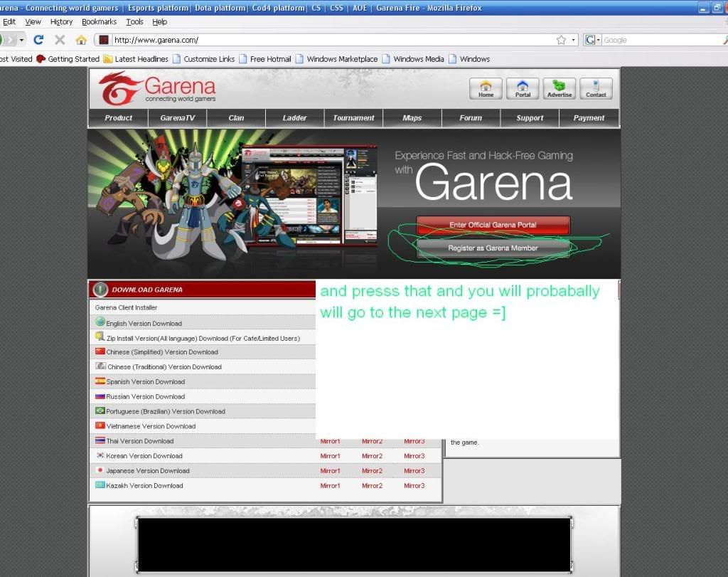
Task: Click the Google search engine icon
Action: pos(590,40)
